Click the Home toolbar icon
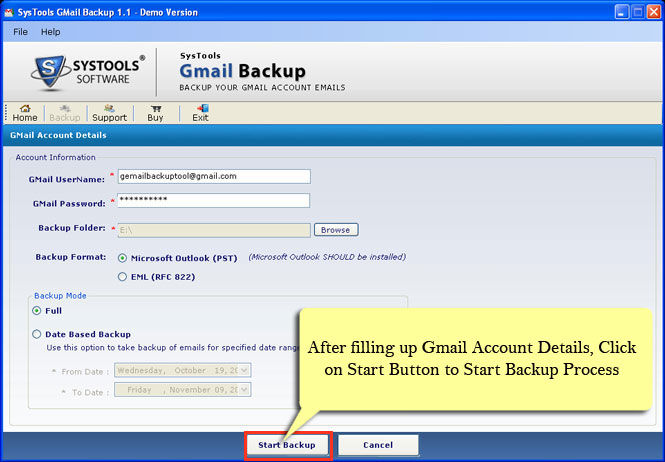Image resolution: width=665 pixels, height=462 pixels. click(x=25, y=113)
